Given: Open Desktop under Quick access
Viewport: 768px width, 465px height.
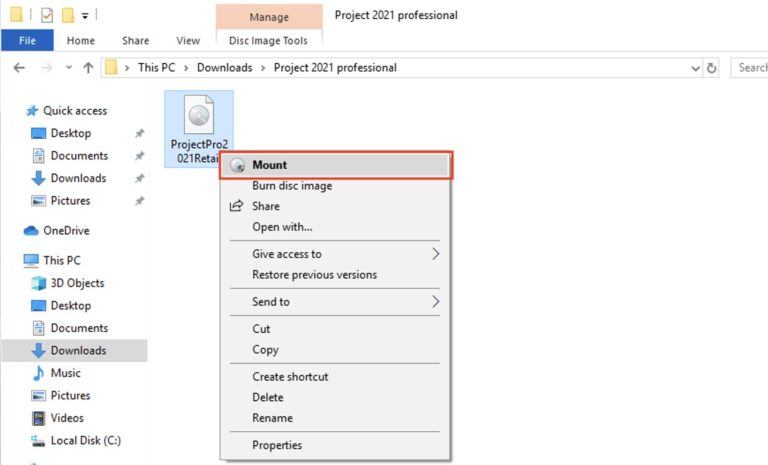Looking at the screenshot, I should [71, 133].
